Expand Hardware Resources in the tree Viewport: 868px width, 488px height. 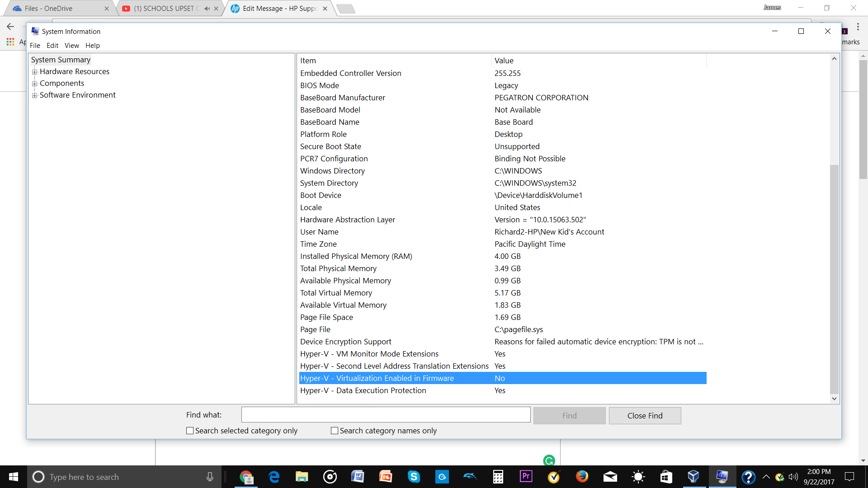pos(35,71)
